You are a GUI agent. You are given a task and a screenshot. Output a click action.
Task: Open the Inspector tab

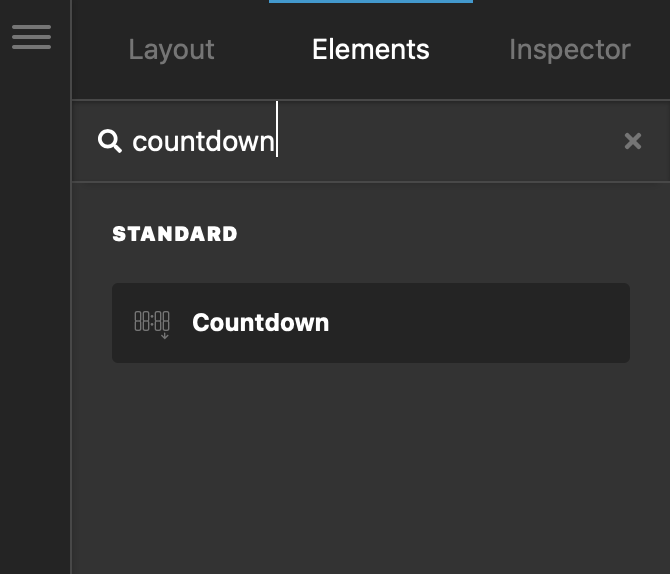570,50
